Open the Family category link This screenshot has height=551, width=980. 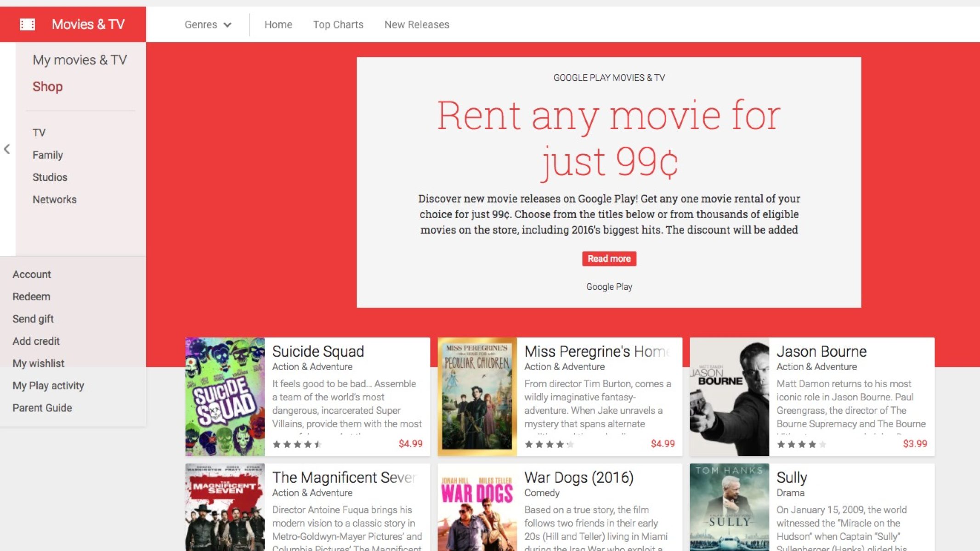tap(47, 155)
